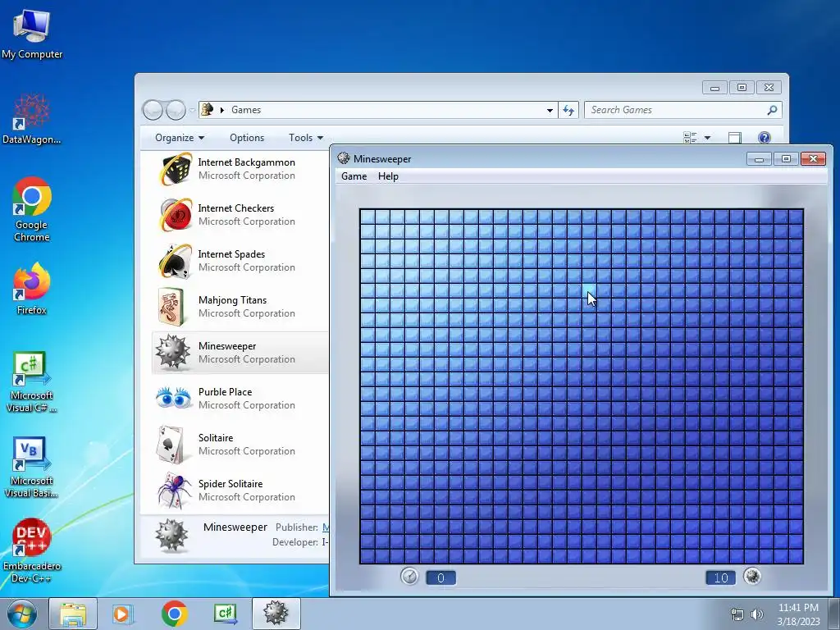
Task: Open the Visual C# taskbar icon
Action: 226,614
